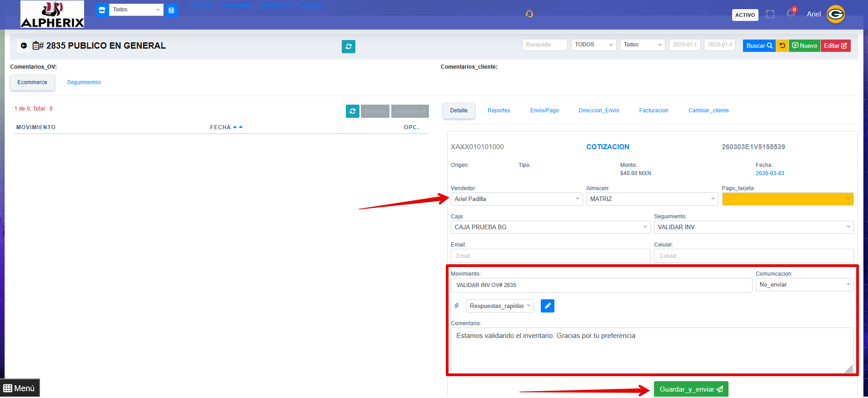Switch to the Seguimientos tab

click(x=84, y=82)
